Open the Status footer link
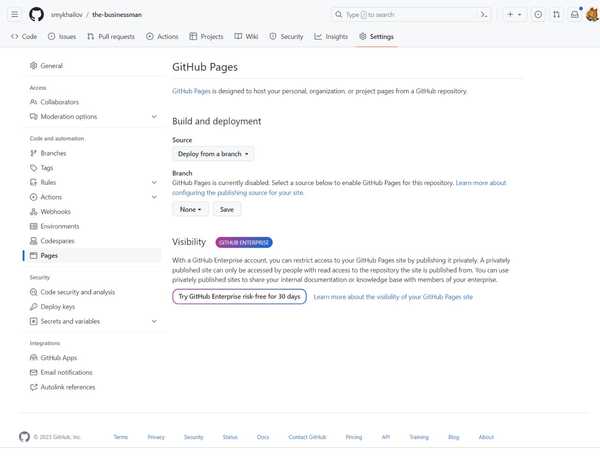This screenshot has width=600, height=465. 230,437
